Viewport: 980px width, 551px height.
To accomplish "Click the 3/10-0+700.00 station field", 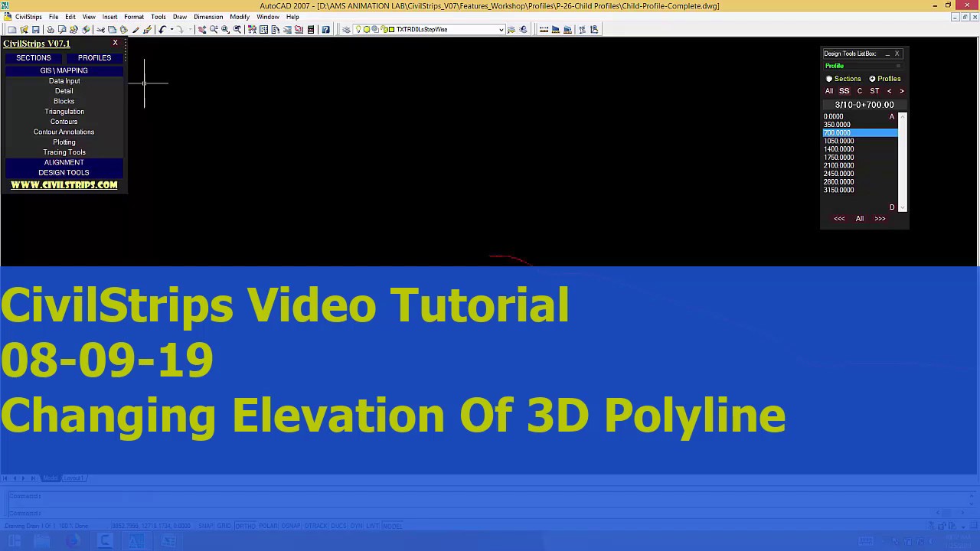I will [x=864, y=105].
